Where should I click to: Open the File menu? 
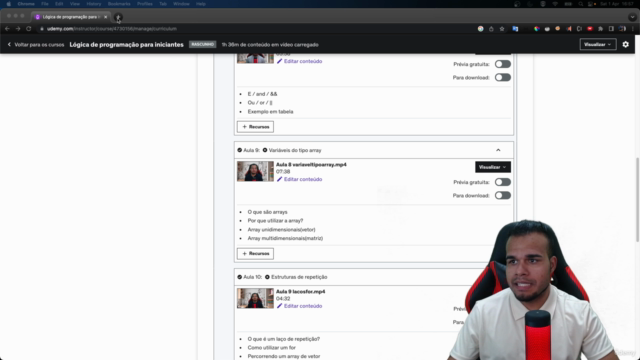(45, 4)
